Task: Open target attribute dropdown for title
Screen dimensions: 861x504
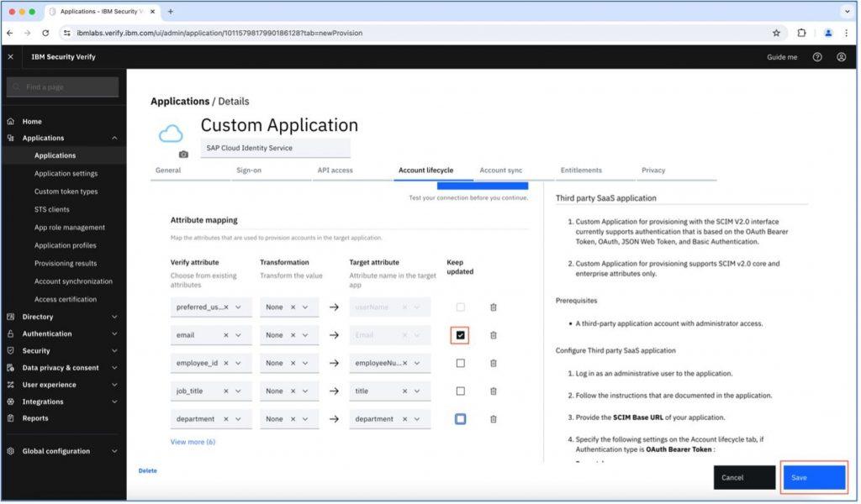Action: [418, 392]
